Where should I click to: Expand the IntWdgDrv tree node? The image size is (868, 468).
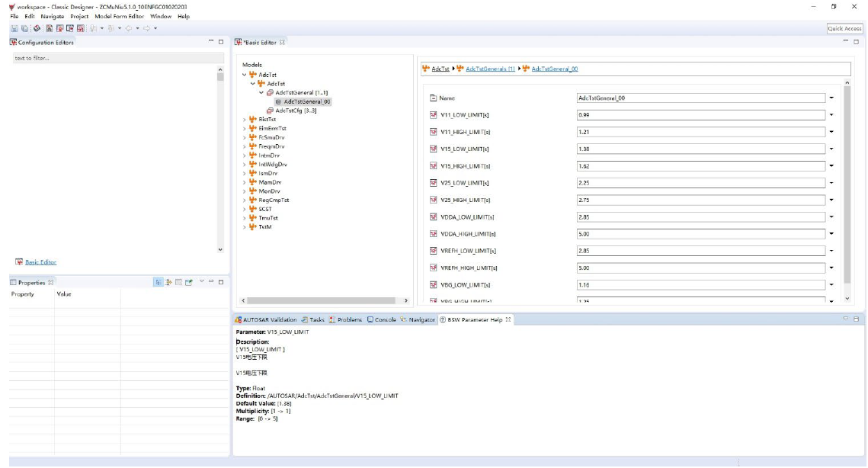pyautogui.click(x=244, y=165)
